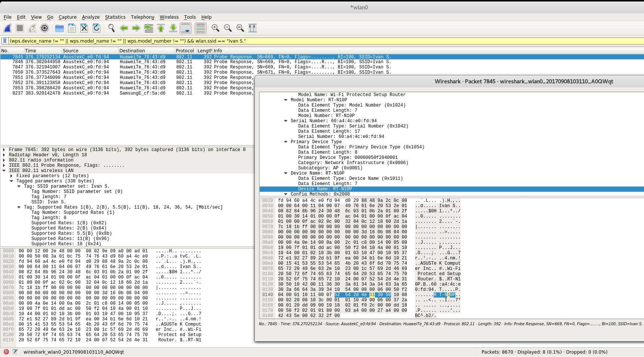Click the display filter bookmark icon

coord(5,41)
